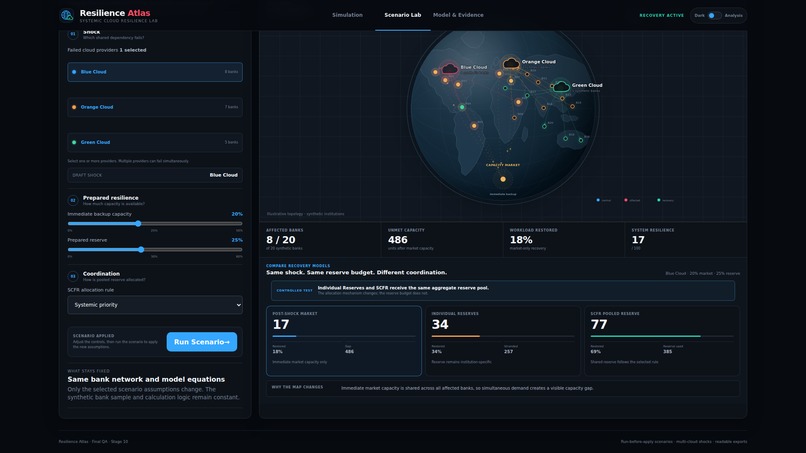
Task: Click the 20% backup capacity value
Action: click(236, 214)
